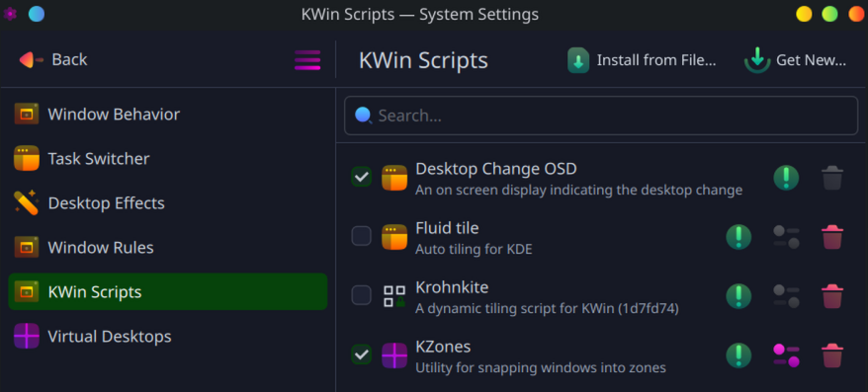Disable the Desktop Change OSD checkbox
Viewport: 868px width, 392px height.
pos(362,177)
